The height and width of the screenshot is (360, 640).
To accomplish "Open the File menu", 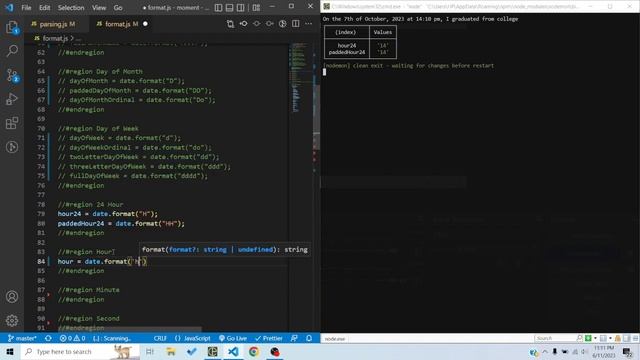I will [26, 7].
